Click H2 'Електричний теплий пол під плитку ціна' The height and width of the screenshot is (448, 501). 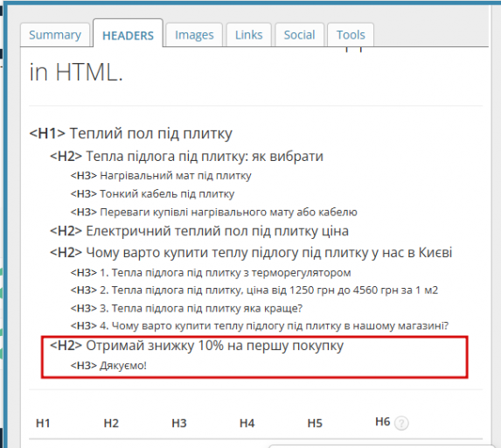click(199, 231)
